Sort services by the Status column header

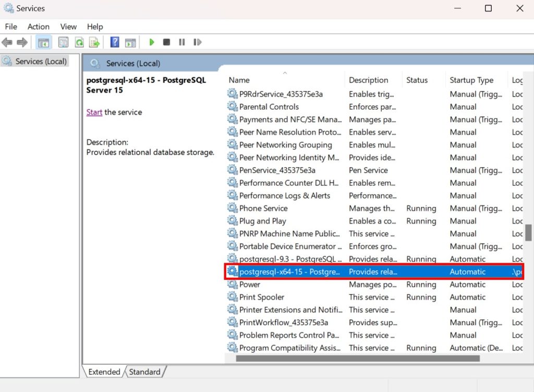[417, 80]
